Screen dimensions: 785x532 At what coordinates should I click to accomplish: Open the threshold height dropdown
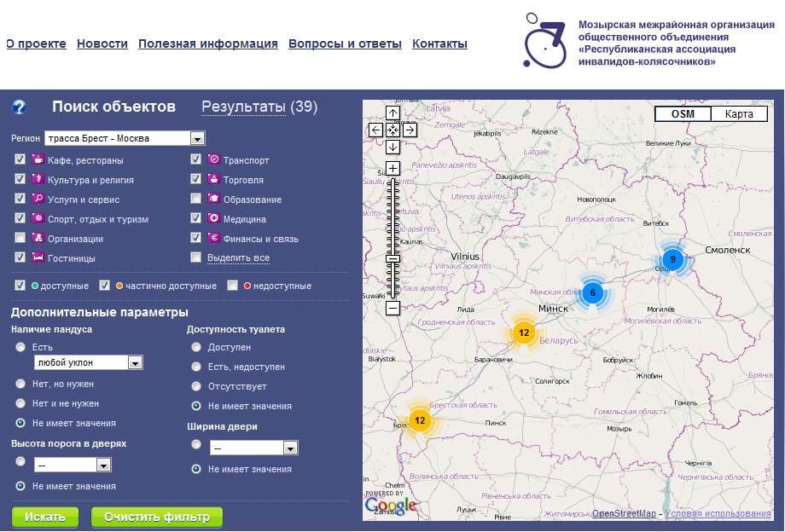coord(73,465)
